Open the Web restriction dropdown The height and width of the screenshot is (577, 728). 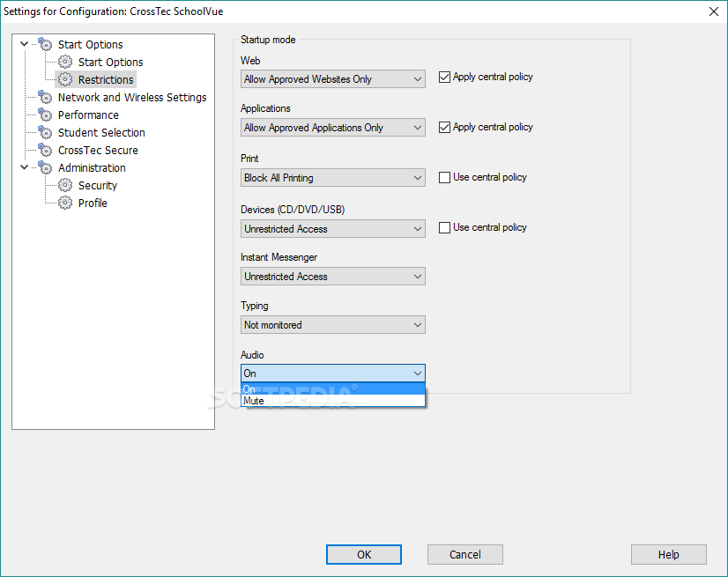click(333, 79)
